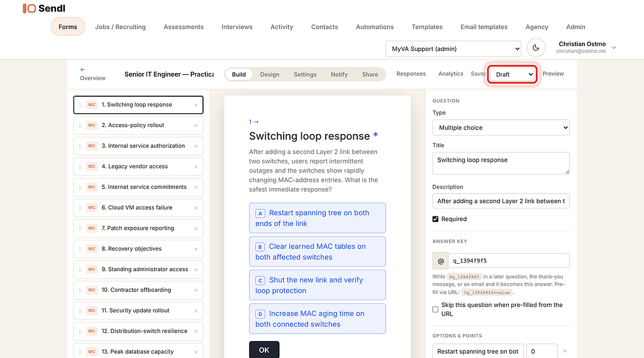Open Interviews section
This screenshot has height=358, width=644.
coord(237,26)
